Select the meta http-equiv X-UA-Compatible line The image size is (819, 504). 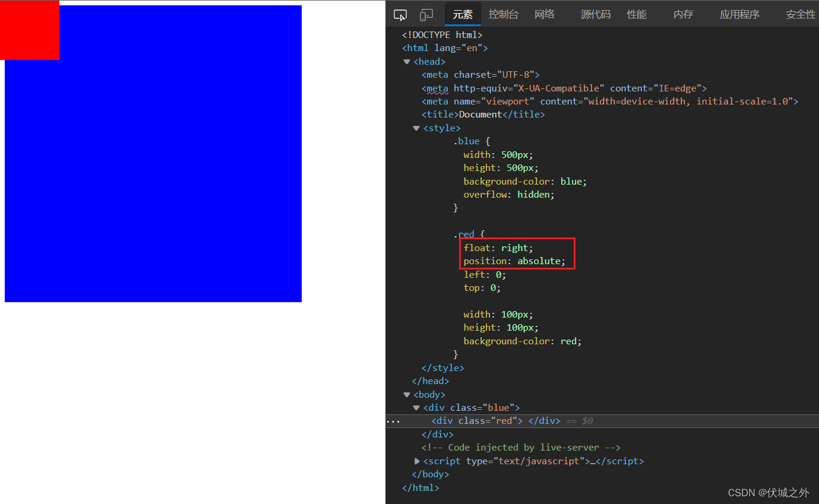click(564, 88)
